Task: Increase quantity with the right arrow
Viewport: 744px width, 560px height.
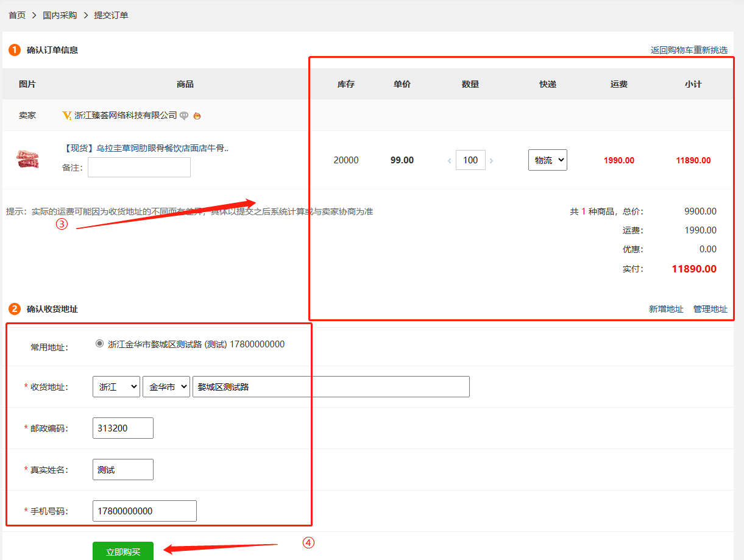Action: [491, 161]
